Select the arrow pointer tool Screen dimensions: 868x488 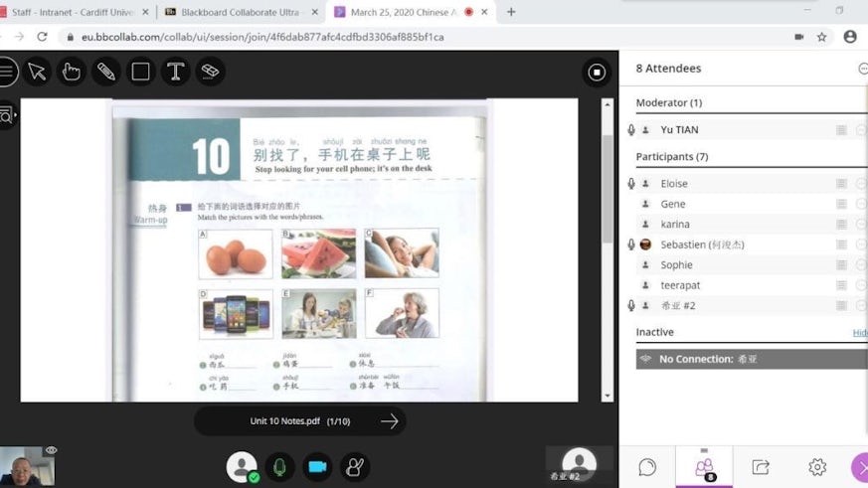37,72
